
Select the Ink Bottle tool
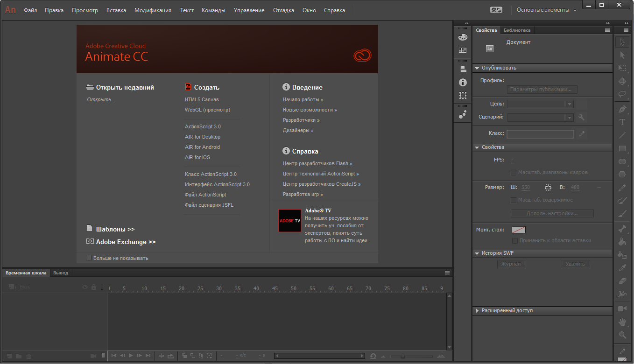[622, 255]
